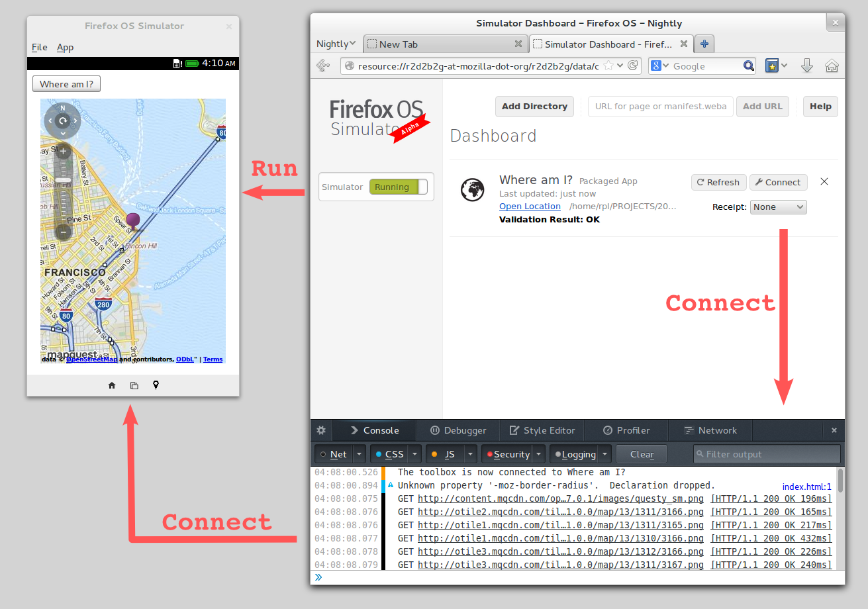The height and width of the screenshot is (609, 868).
Task: Click the Refresh app button
Action: [x=719, y=182]
